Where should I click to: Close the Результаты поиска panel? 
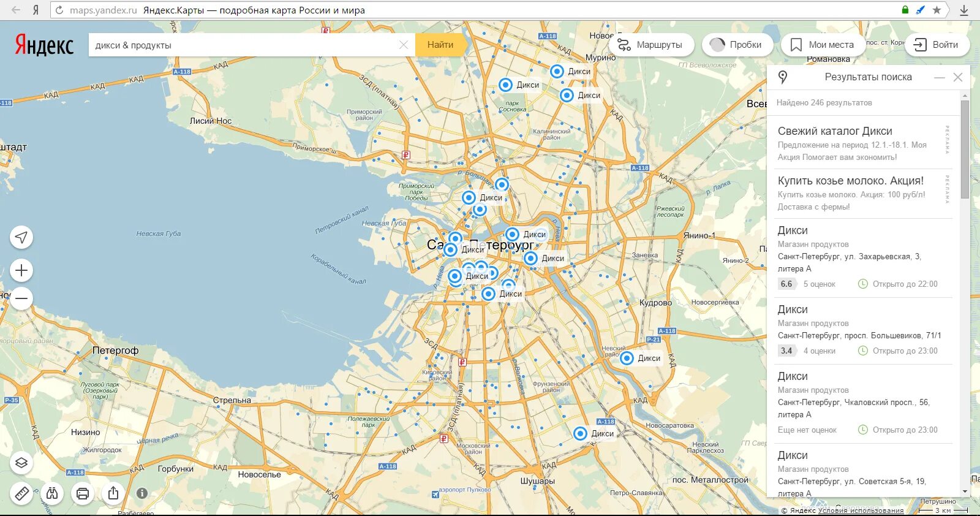pos(958,77)
